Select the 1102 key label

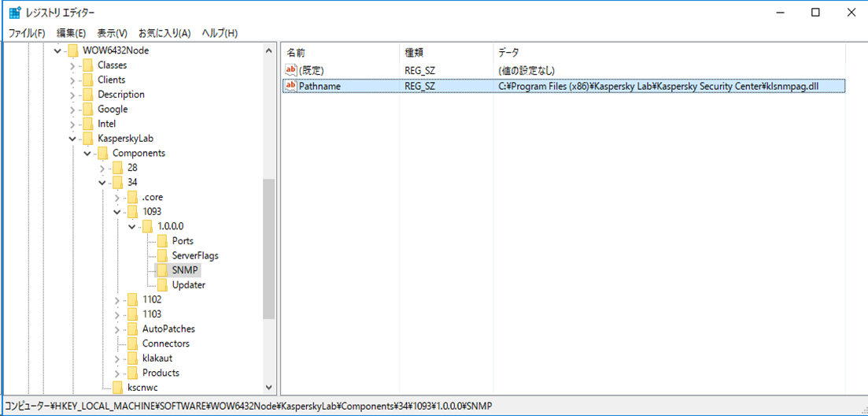coord(152,299)
